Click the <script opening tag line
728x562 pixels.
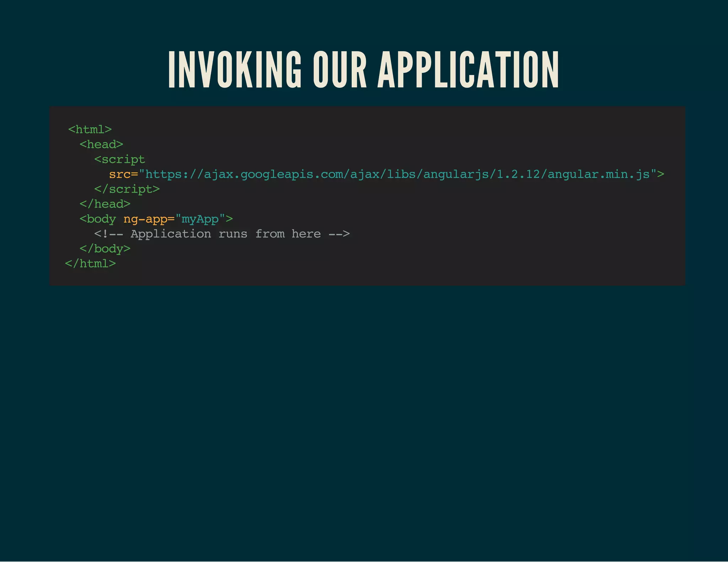tap(120, 160)
